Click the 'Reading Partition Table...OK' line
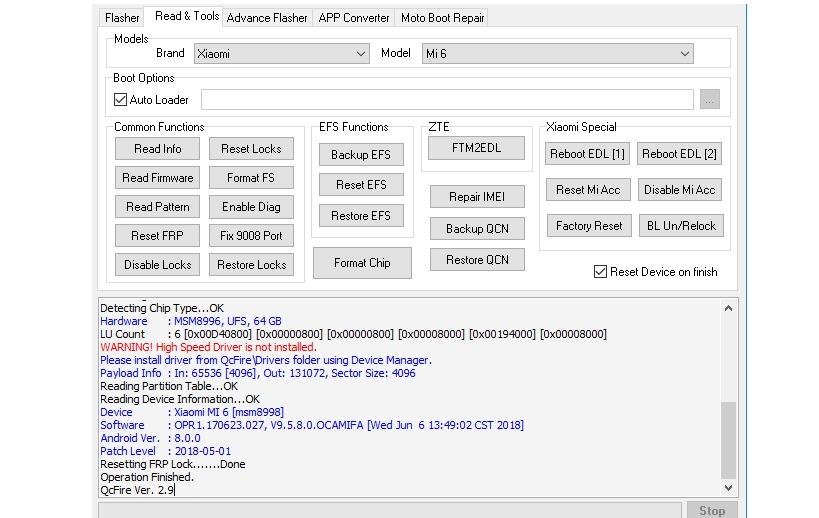 pyautogui.click(x=169, y=386)
